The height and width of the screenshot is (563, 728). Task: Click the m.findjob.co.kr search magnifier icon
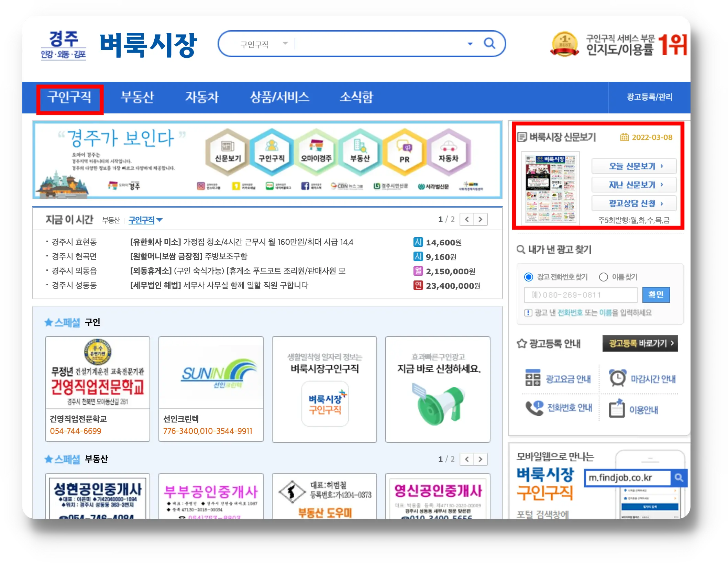(x=679, y=478)
